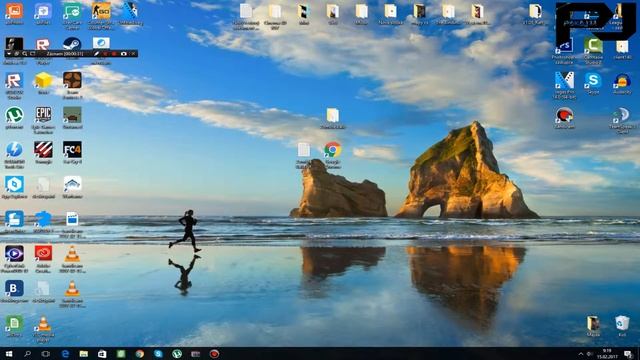Open the Recycle Bin
Viewport: 640px width, 360px height.
point(622,323)
